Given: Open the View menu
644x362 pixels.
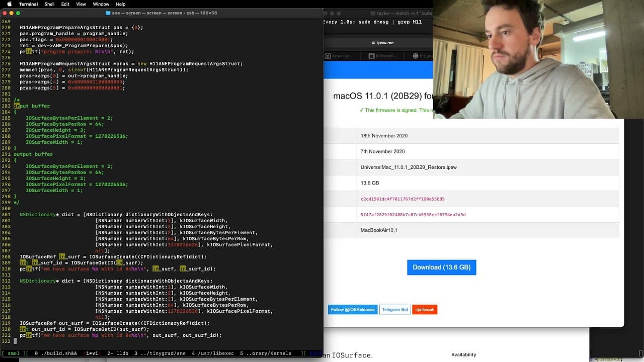Looking at the screenshot, I should click(81, 4).
